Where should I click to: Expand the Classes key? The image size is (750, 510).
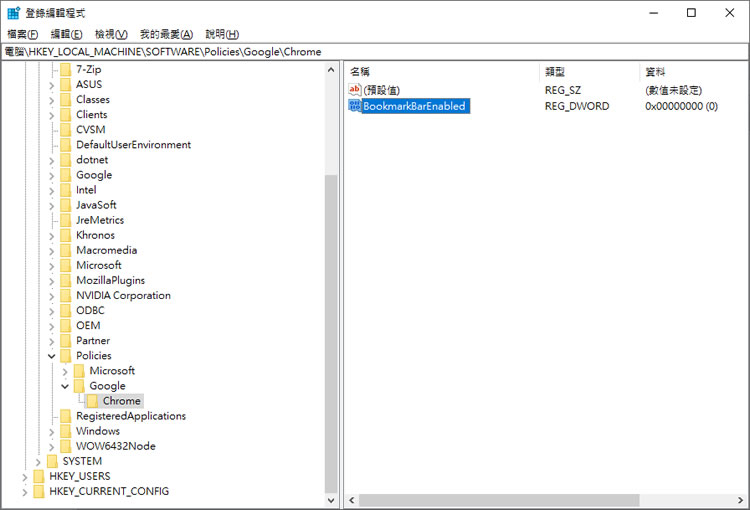point(52,100)
